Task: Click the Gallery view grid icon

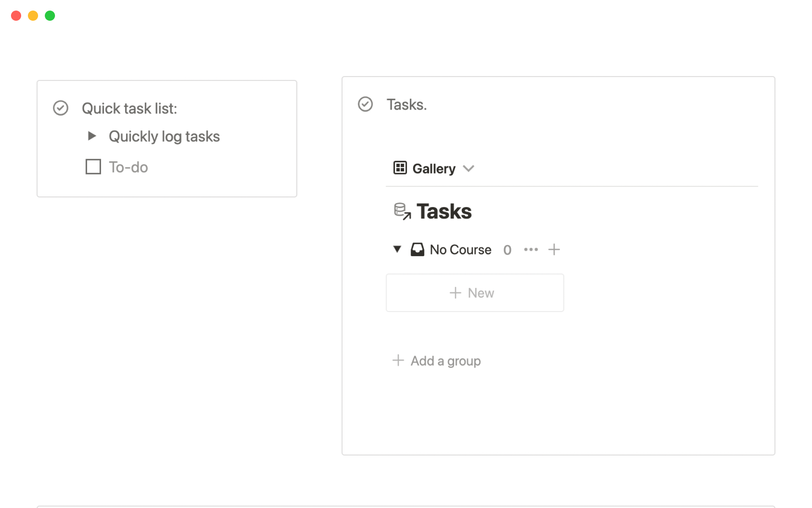Action: pos(400,168)
